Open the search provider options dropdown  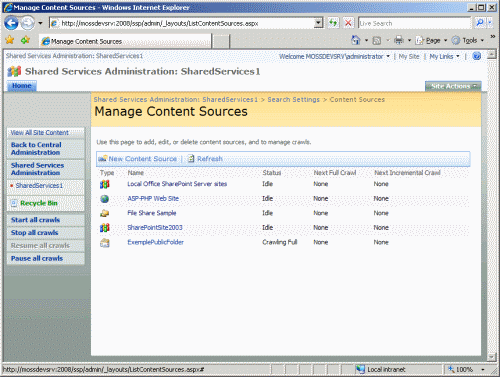490,23
